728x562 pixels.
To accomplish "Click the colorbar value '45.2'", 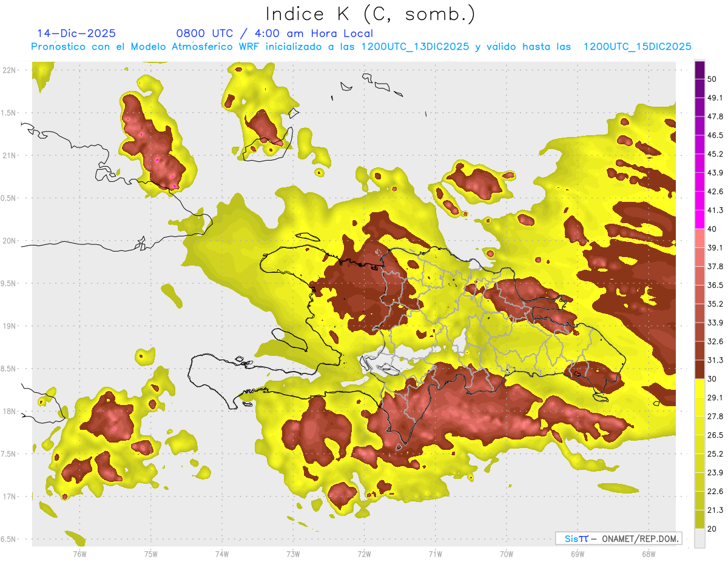I will coord(715,154).
